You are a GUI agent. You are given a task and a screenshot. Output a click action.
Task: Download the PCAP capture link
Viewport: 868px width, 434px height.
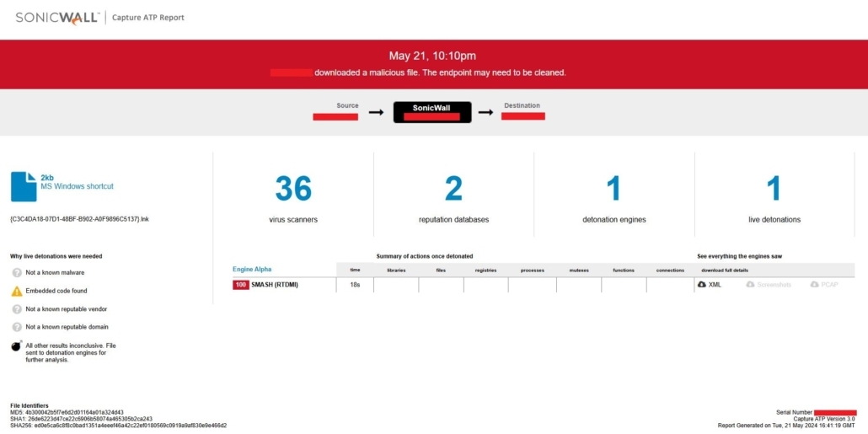click(829, 285)
